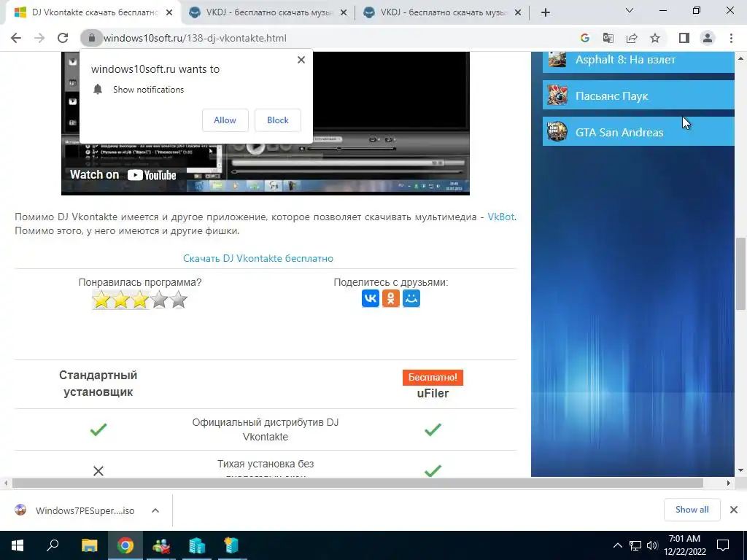Click the GTA San Andreas thumbnail
Viewport: 747px width, 560px height.
[557, 131]
